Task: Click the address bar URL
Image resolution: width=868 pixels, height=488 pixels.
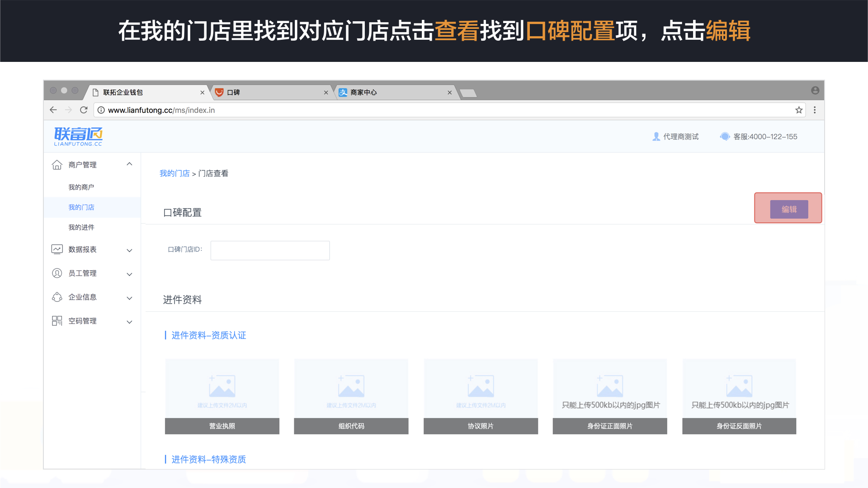Action: tap(161, 110)
